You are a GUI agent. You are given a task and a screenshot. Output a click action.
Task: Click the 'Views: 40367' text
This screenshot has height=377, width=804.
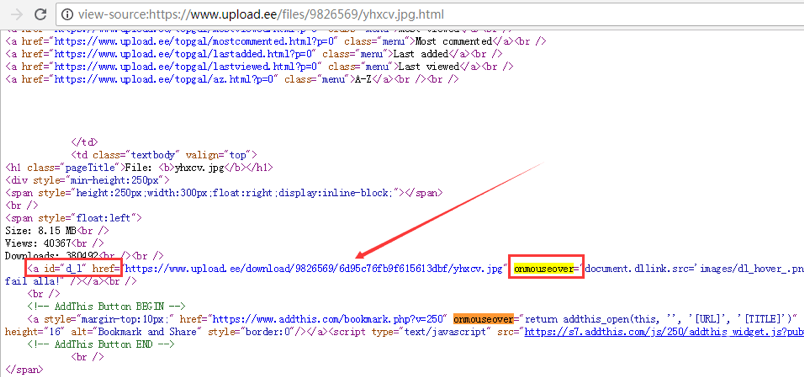38,243
